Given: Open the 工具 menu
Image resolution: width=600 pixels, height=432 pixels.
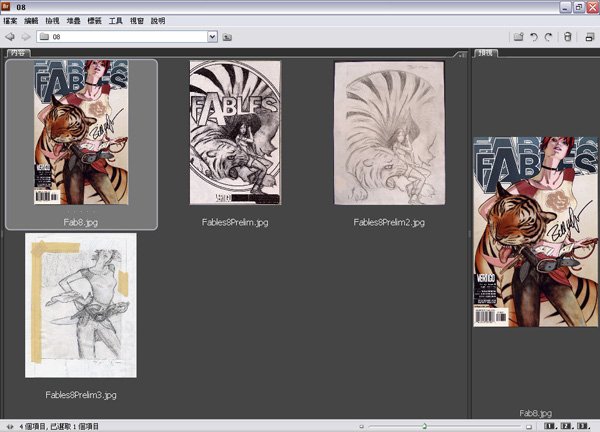Looking at the screenshot, I should tap(116, 20).
